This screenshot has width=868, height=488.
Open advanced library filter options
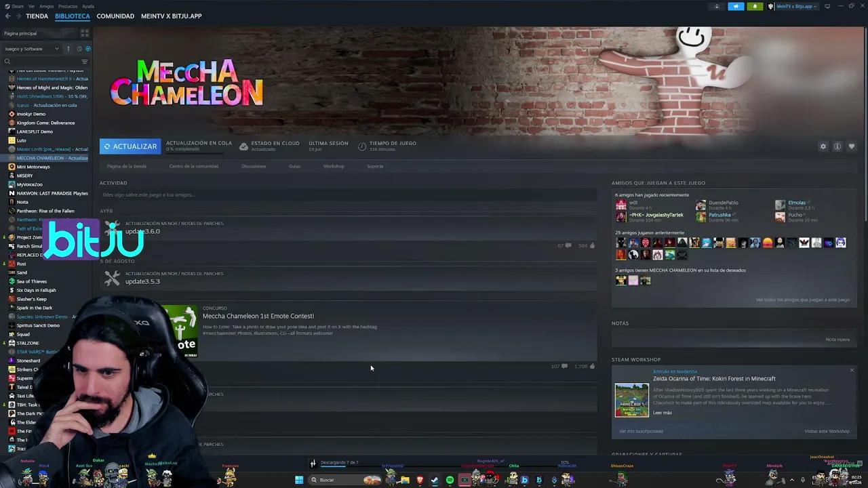[85, 62]
